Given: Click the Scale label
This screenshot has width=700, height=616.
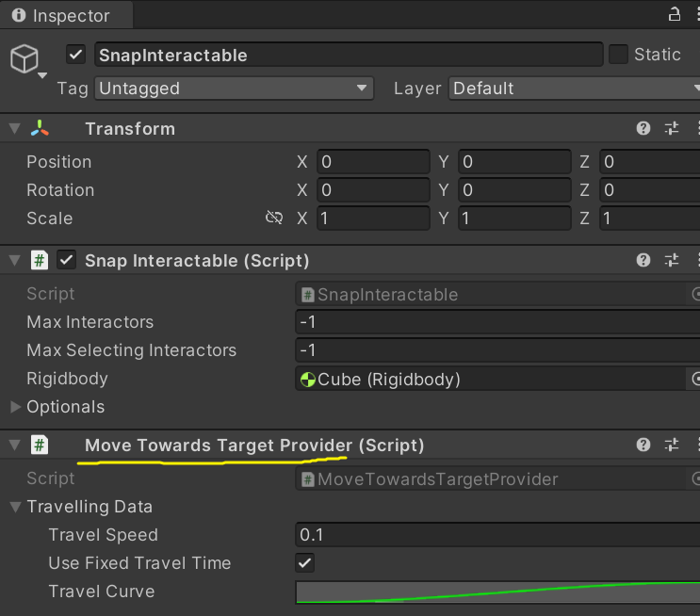Looking at the screenshot, I should (x=50, y=219).
